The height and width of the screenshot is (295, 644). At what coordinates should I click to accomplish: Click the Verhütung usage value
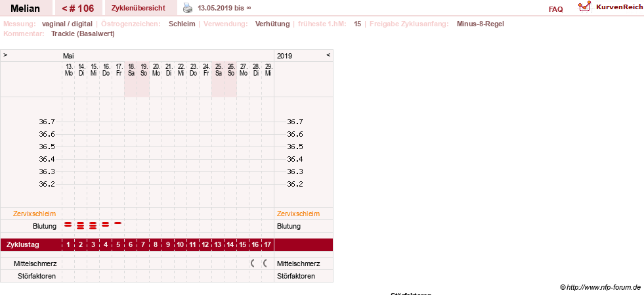coord(272,24)
